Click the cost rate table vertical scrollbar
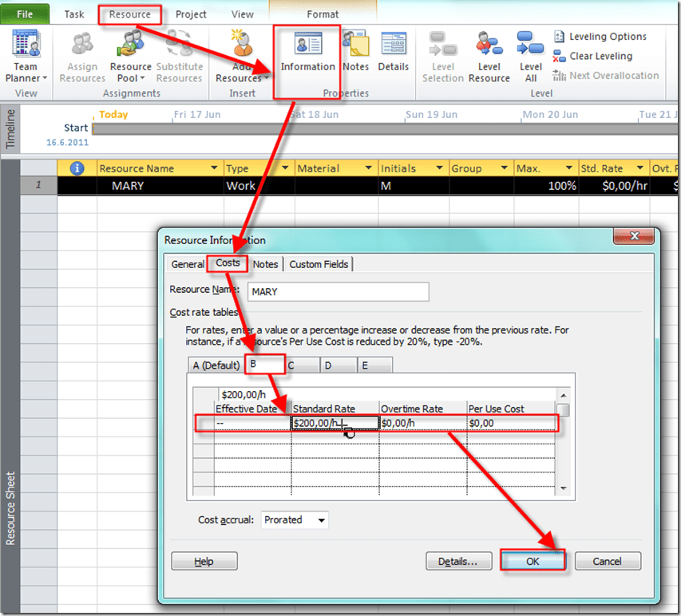Image resolution: width=681 pixels, height=616 pixels. 563,447
